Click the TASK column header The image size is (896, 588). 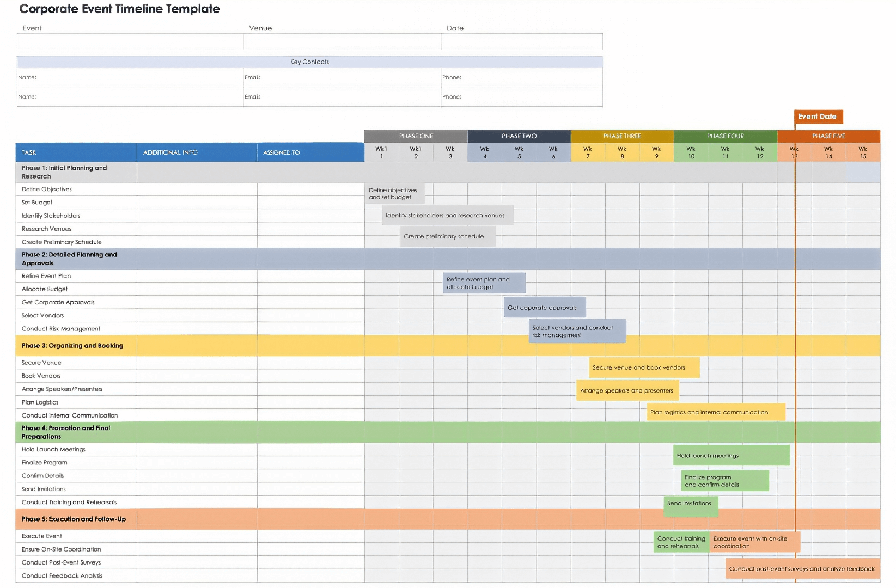pos(76,152)
